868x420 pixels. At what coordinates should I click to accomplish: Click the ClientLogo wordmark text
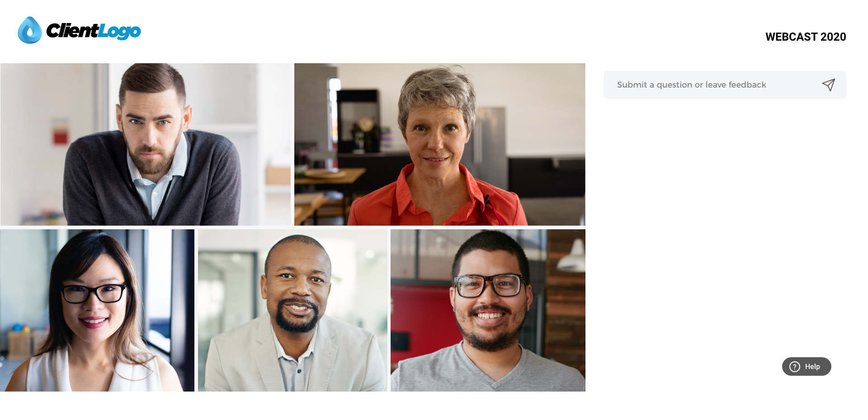point(94,31)
